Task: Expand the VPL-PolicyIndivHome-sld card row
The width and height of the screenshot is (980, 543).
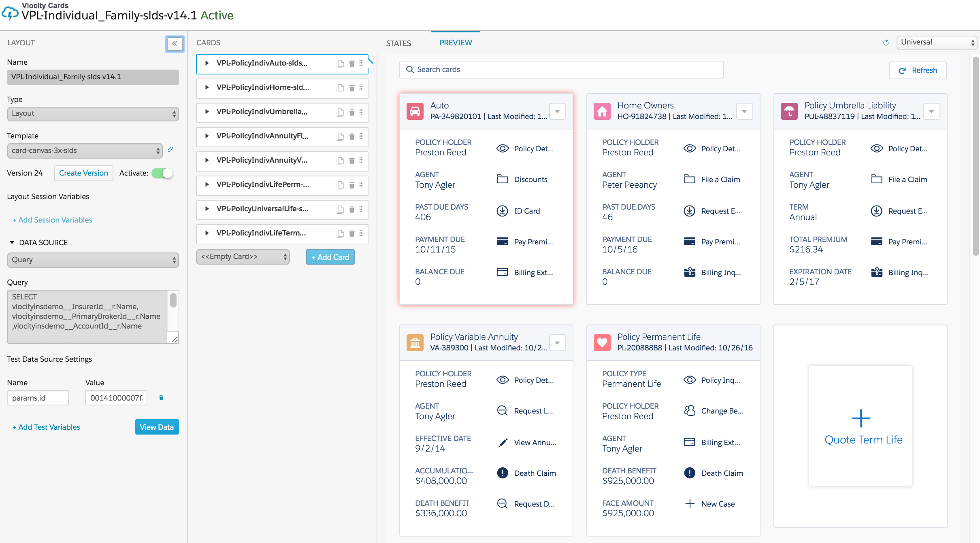Action: [207, 87]
